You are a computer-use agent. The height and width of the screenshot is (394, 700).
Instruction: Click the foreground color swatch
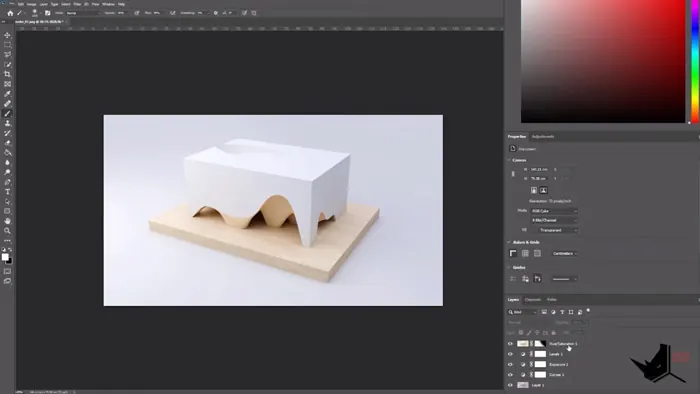[5, 257]
